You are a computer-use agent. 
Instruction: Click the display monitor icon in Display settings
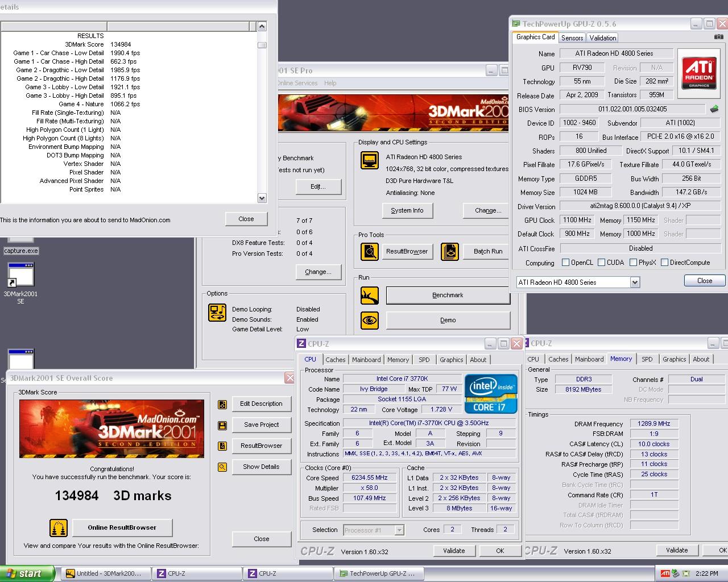(370, 160)
